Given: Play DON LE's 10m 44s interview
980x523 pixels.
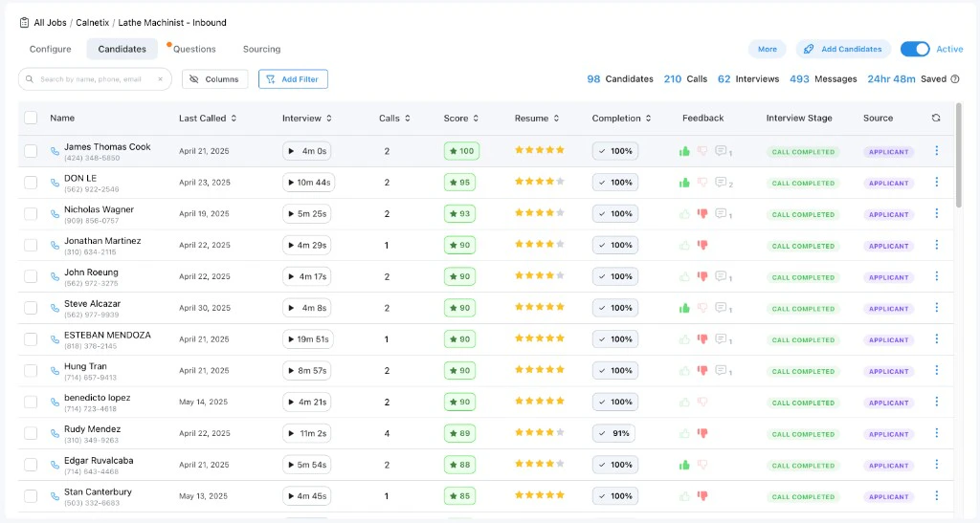Looking at the screenshot, I should coord(308,183).
